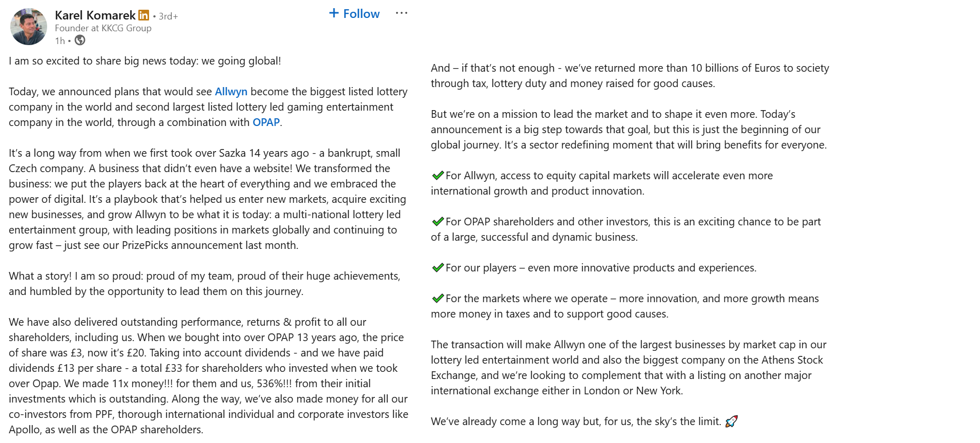Image resolution: width=980 pixels, height=443 pixels.
Task: Click the "we going global!" opening line
Action: (x=145, y=61)
